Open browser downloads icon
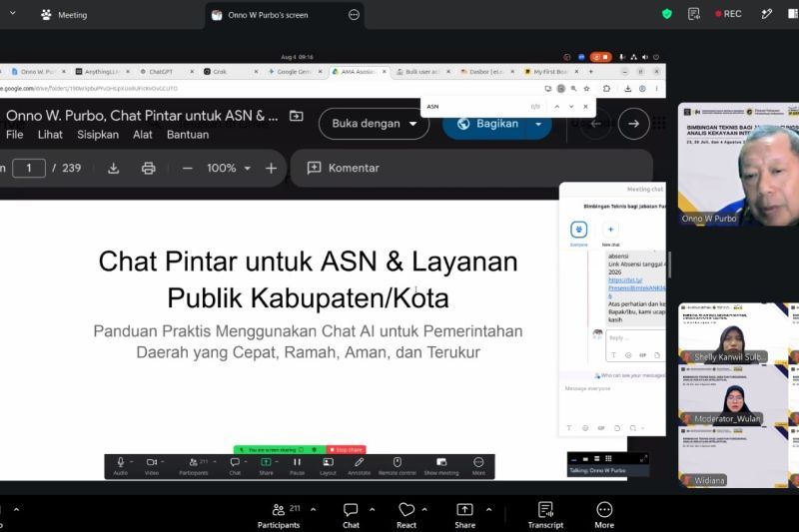799x532 pixels. click(628, 89)
